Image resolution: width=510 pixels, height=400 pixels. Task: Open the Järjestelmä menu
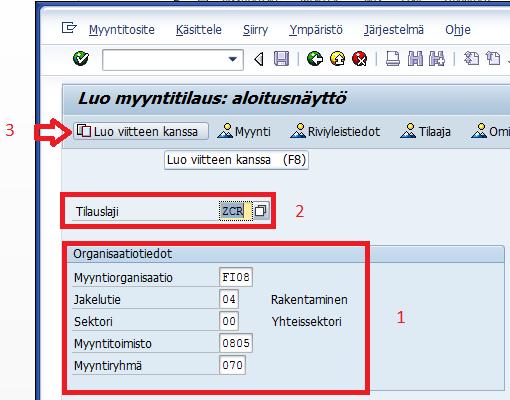pos(394,30)
